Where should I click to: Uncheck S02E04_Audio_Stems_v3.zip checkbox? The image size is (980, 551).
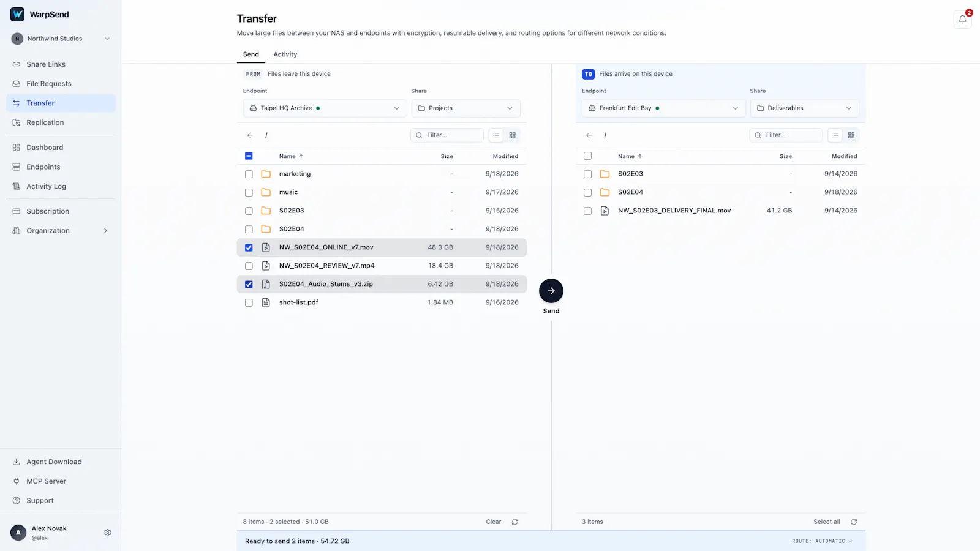249,284
